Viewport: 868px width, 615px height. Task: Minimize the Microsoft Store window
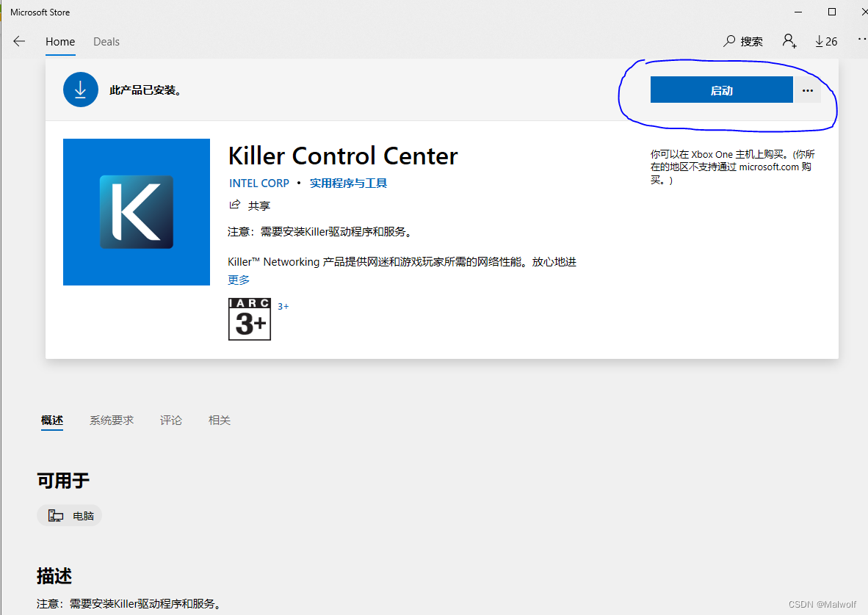798,12
